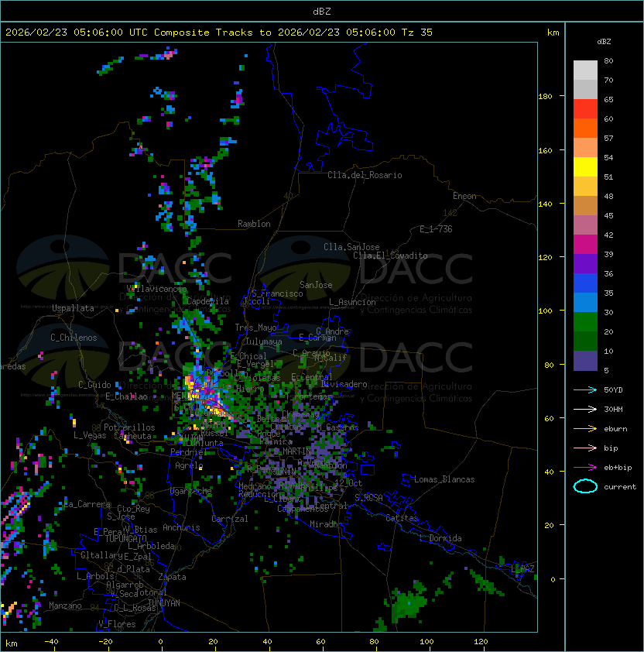Click the 'V_Flores' map label
The height and width of the screenshot is (652, 644).
coord(117,624)
